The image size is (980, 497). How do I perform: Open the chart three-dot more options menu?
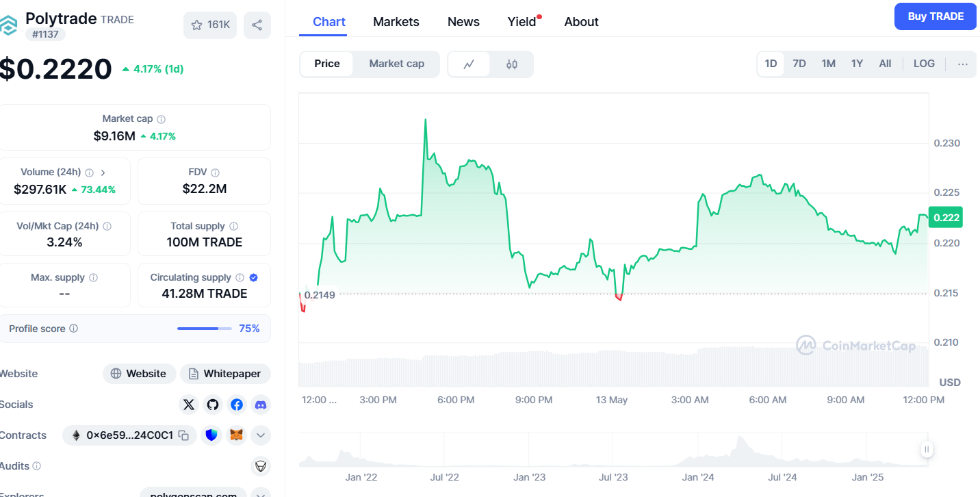click(962, 64)
